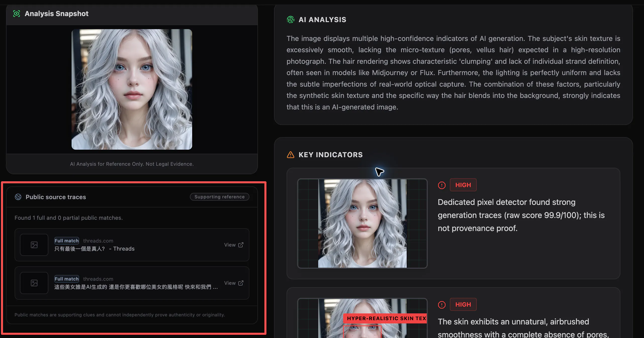Click the KEY INDICATORS heading

pos(331,155)
